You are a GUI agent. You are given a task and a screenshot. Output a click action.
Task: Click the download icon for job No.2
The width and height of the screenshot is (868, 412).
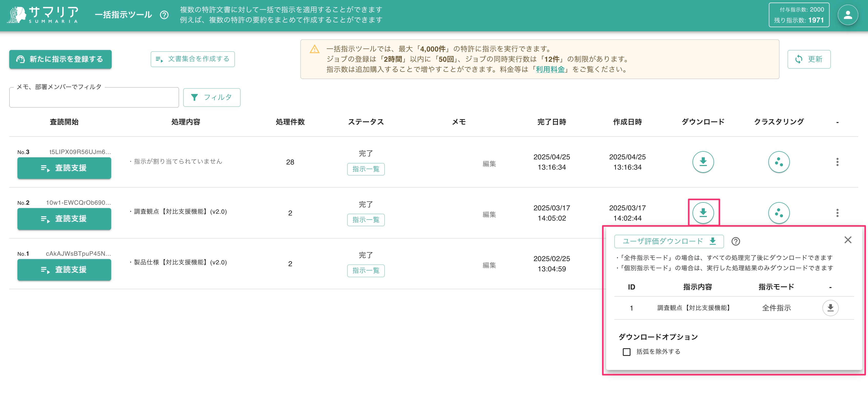click(703, 213)
